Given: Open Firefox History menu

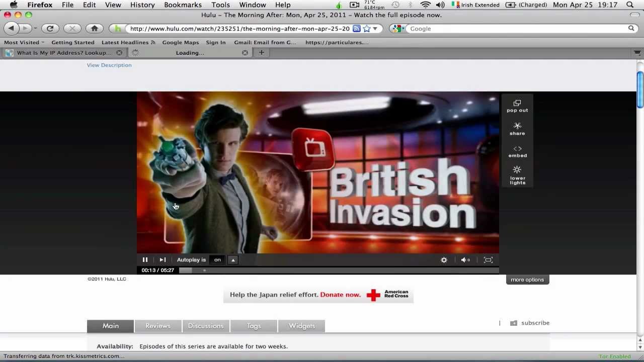Looking at the screenshot, I should click(x=142, y=5).
